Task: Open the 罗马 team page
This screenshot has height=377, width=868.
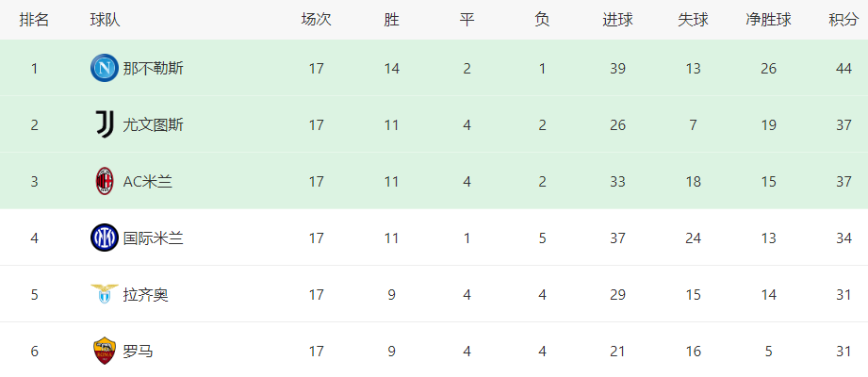Action: 138,351
